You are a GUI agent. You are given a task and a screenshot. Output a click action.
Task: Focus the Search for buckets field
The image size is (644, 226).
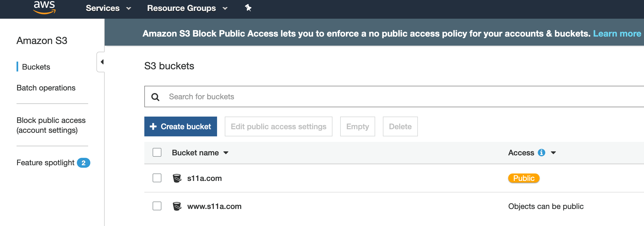pos(386,97)
